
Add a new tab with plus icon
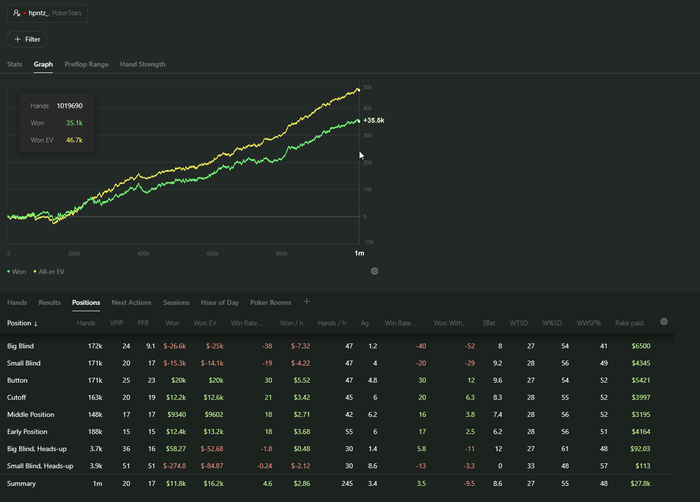click(x=307, y=301)
